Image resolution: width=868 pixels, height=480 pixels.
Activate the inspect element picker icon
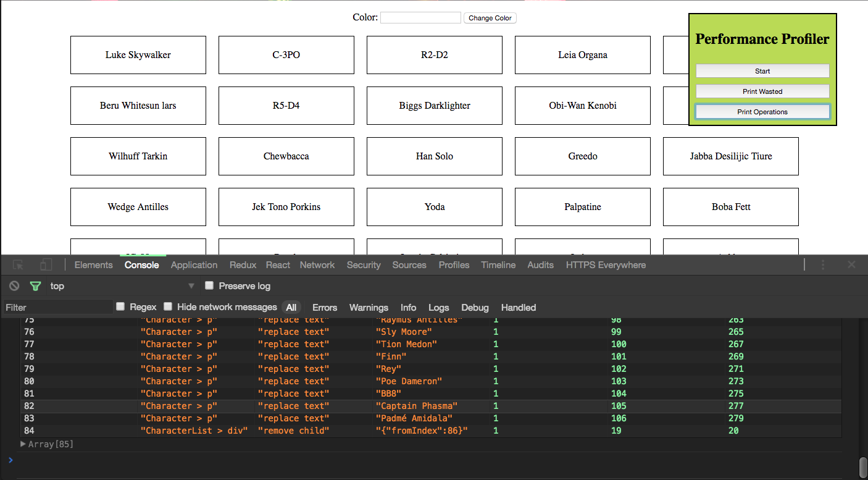tap(19, 265)
